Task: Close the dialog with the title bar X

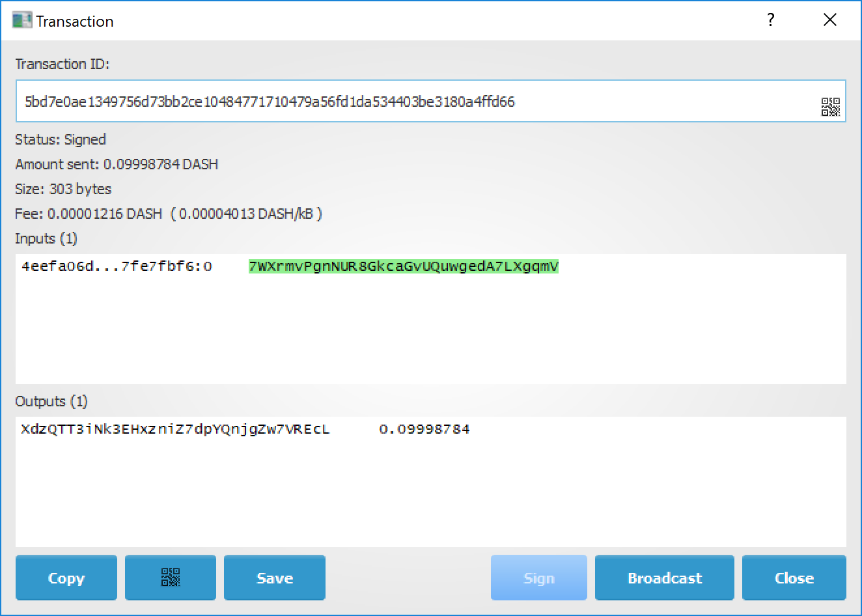Action: (829, 20)
